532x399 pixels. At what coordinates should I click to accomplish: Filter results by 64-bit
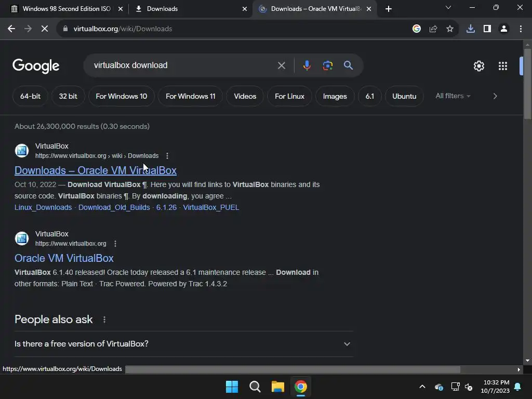click(x=30, y=96)
